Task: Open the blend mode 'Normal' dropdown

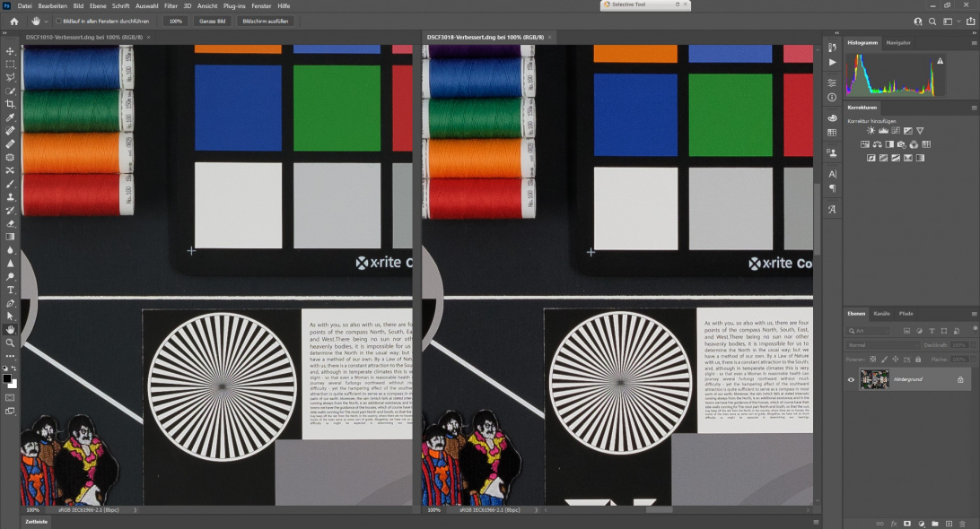Action: [x=883, y=344]
